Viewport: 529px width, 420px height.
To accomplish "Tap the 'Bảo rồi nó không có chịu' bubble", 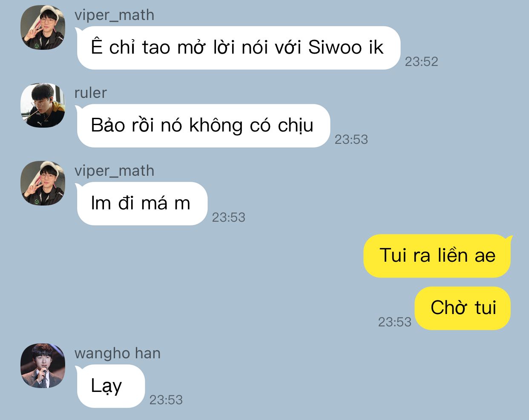I will coord(204,126).
